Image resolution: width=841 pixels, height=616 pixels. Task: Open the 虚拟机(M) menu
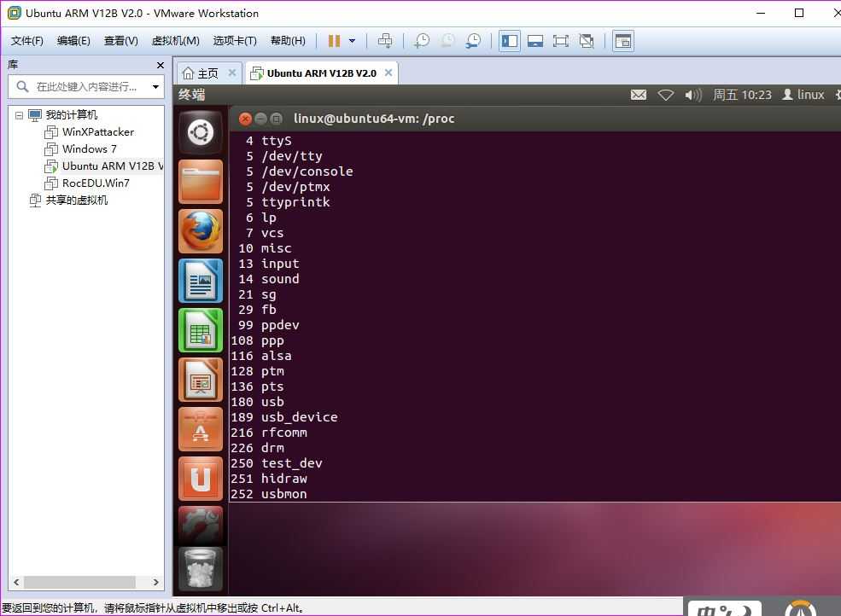tap(175, 41)
